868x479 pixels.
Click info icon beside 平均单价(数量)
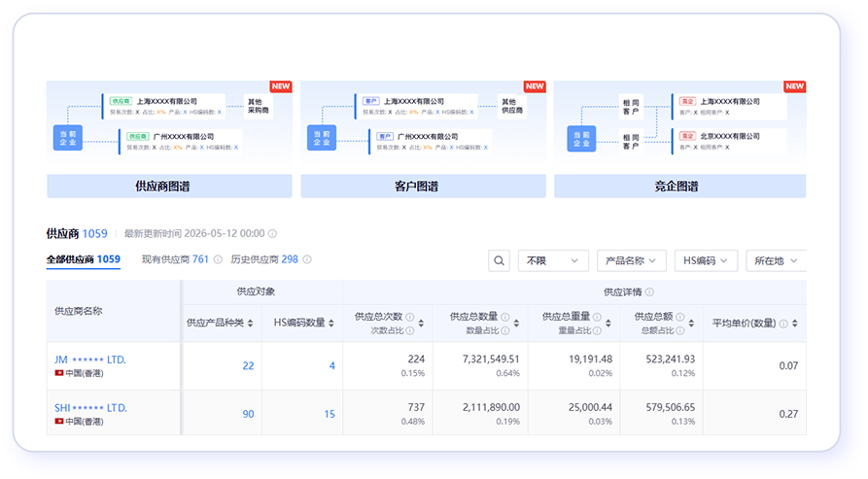783,324
